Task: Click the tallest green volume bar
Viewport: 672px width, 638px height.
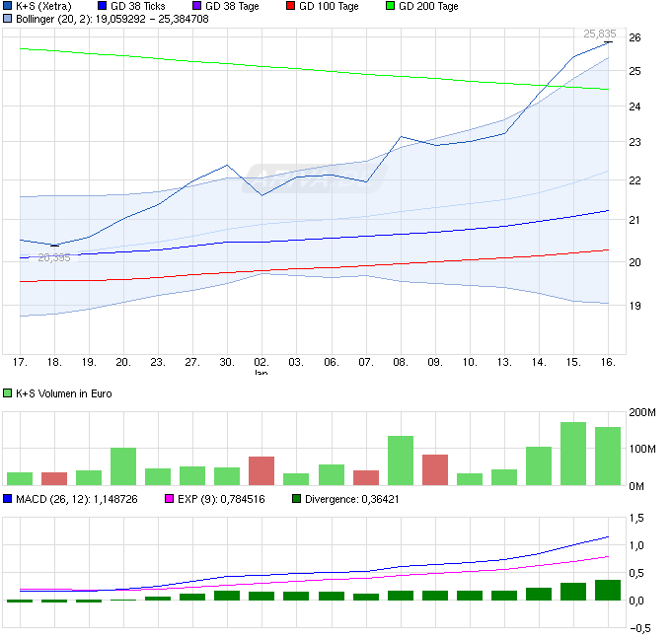Action: 573,454
